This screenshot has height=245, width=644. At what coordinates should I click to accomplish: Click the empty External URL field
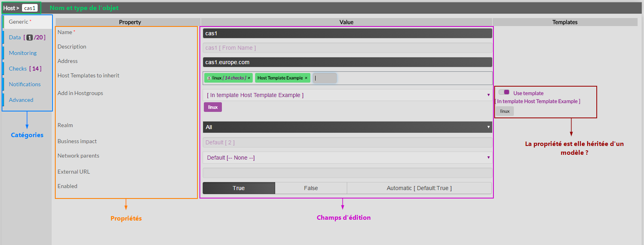coord(347,173)
